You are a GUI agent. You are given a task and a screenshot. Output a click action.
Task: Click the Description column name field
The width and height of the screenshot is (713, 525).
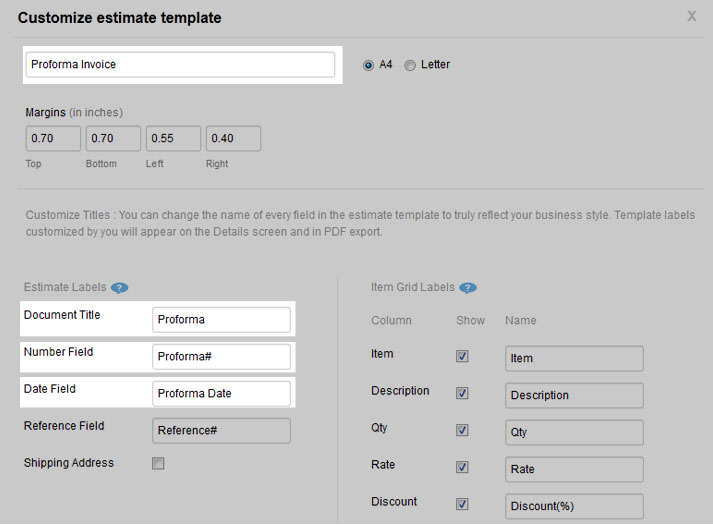[574, 395]
